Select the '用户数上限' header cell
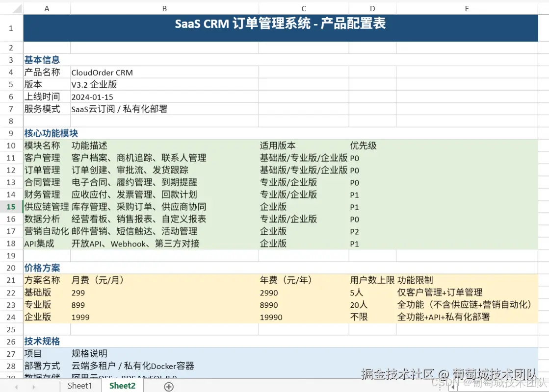549x392 pixels. tap(372, 280)
